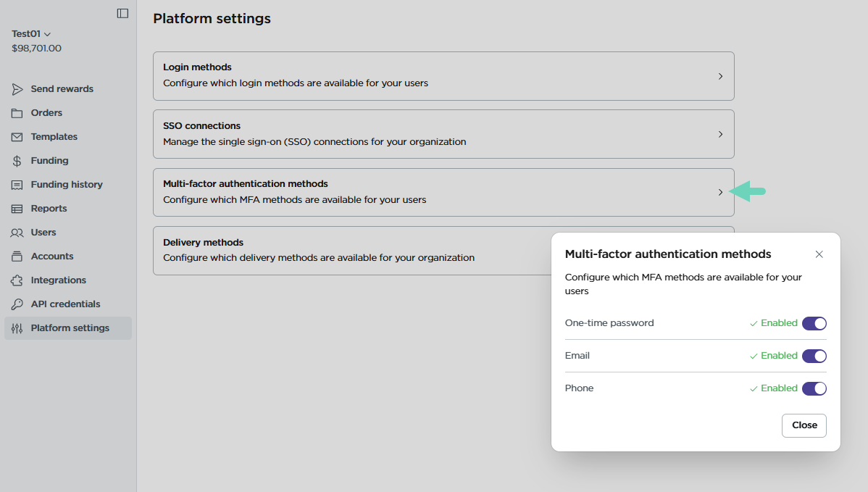Open Integrations page
This screenshot has height=492, width=868.
(68, 280)
